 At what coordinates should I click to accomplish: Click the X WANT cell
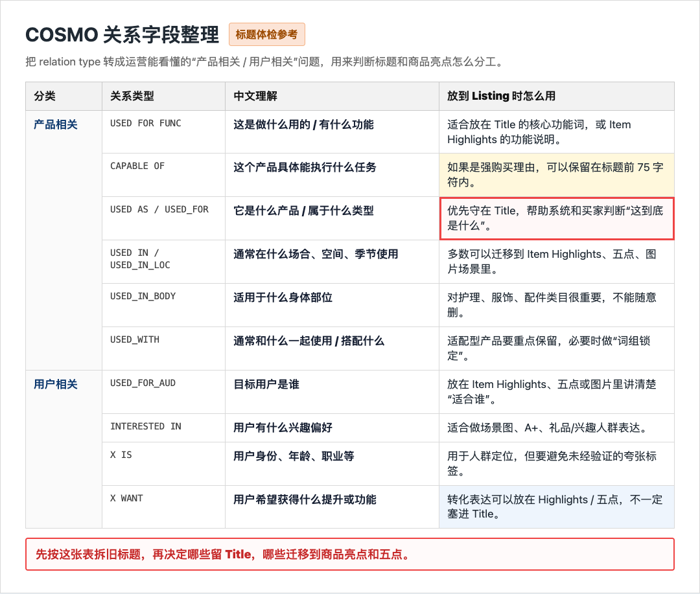[x=163, y=507]
